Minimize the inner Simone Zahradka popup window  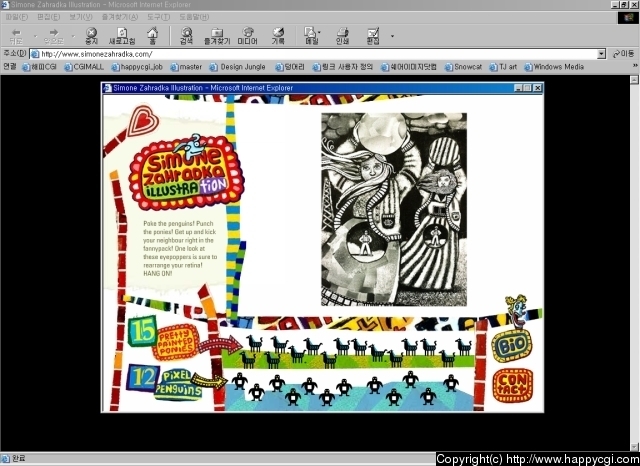(x=518, y=88)
